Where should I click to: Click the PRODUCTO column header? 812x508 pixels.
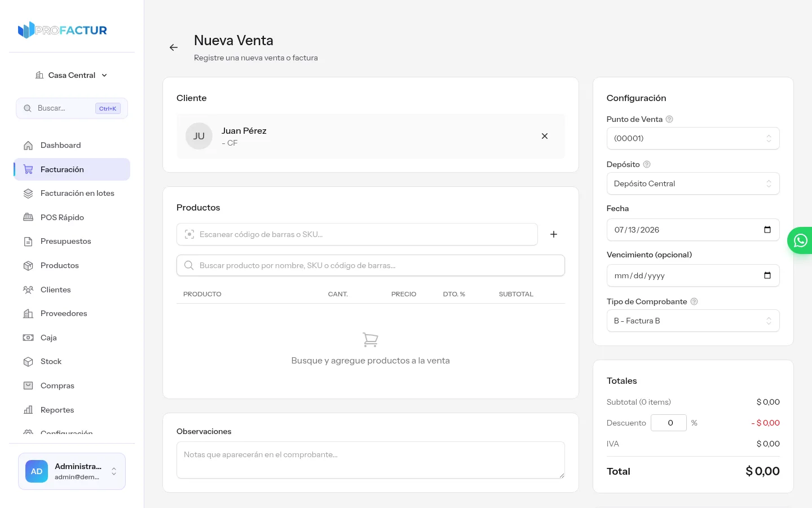coord(202,294)
